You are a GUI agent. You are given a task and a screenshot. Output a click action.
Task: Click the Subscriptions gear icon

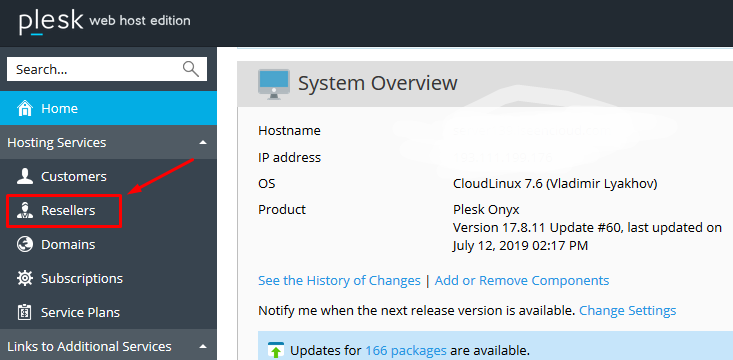[24, 278]
